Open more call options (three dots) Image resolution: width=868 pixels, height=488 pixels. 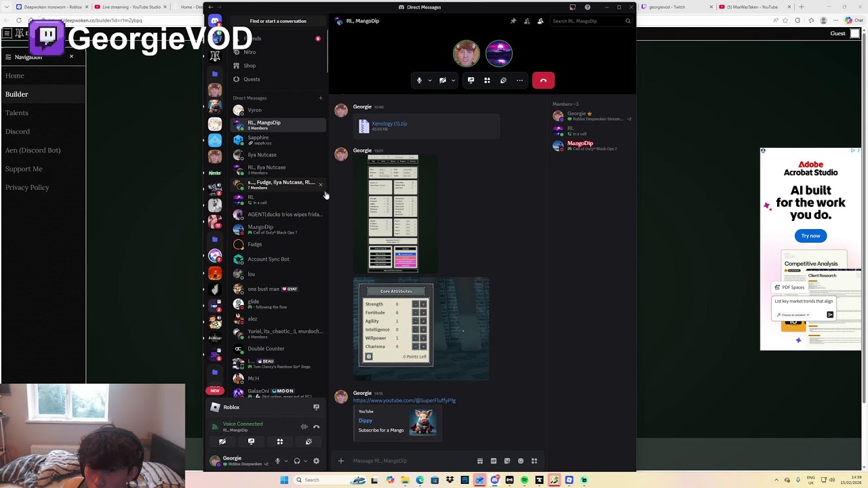pyautogui.click(x=519, y=81)
